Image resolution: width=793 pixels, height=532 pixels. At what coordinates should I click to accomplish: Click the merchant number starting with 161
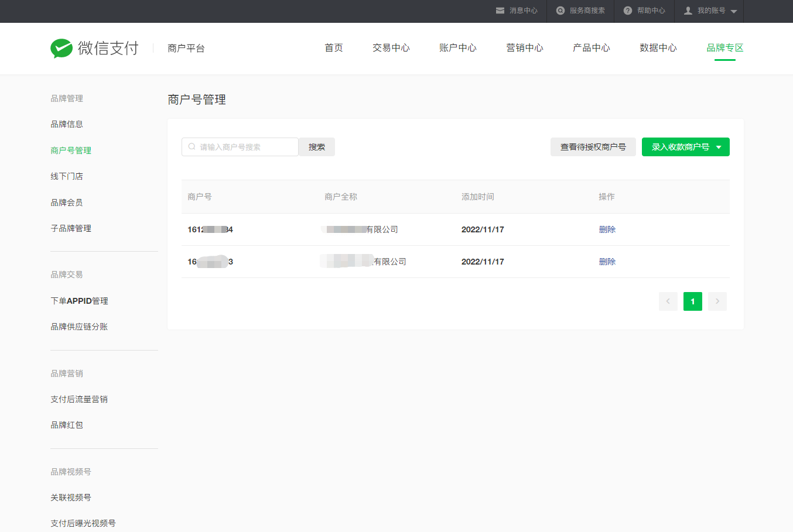point(210,229)
